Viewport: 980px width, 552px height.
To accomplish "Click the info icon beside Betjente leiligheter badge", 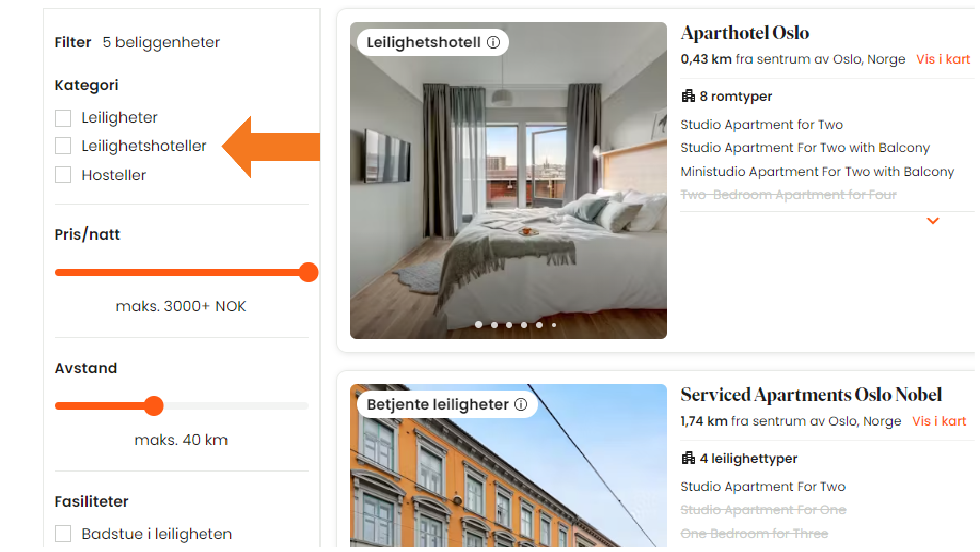I will pyautogui.click(x=521, y=404).
